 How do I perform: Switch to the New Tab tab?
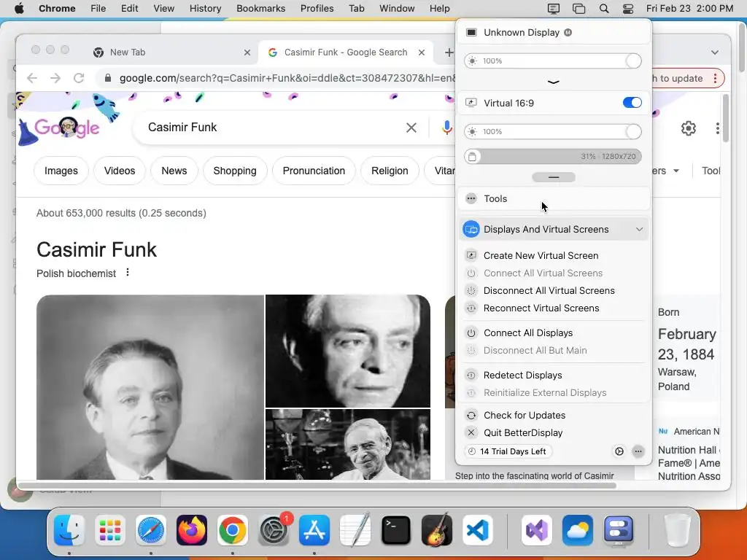pos(171,52)
